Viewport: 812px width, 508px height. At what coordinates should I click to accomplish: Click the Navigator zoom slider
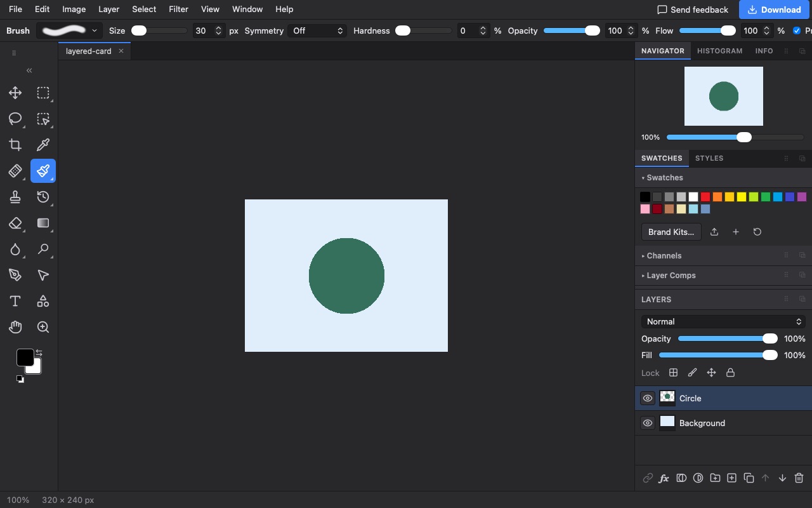(735, 137)
